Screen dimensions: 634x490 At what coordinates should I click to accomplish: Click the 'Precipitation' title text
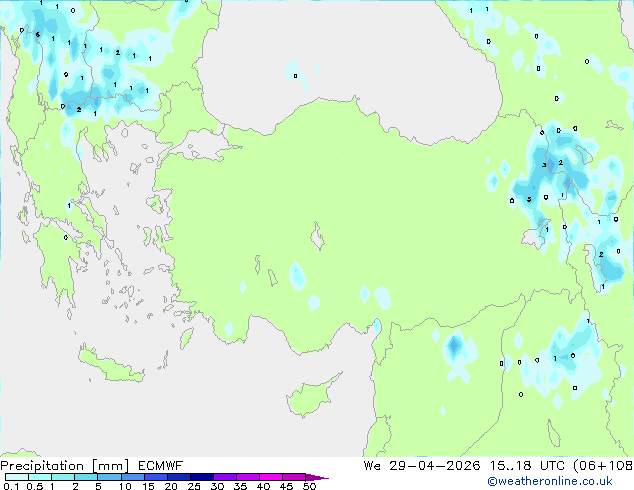pyautogui.click(x=42, y=466)
